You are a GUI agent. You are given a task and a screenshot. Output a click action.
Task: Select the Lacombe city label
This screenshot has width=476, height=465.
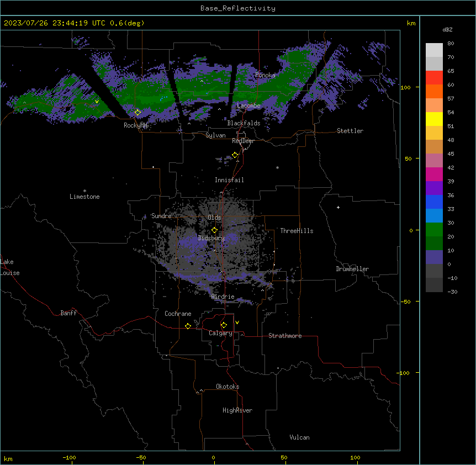pyautogui.click(x=248, y=105)
